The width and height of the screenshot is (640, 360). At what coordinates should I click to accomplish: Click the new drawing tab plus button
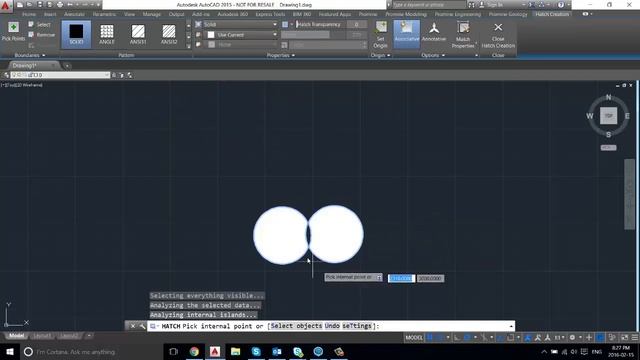pyautogui.click(x=67, y=66)
